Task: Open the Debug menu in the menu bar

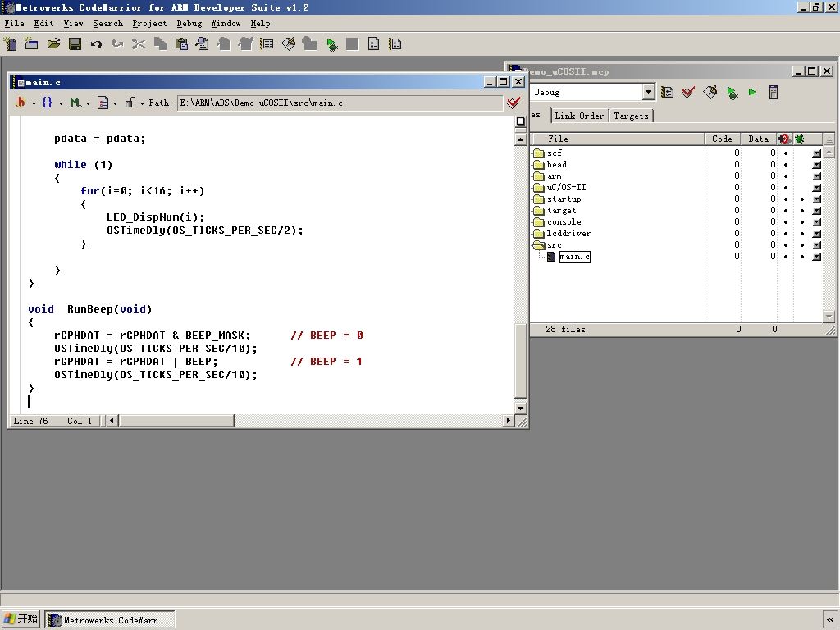Action: point(189,23)
